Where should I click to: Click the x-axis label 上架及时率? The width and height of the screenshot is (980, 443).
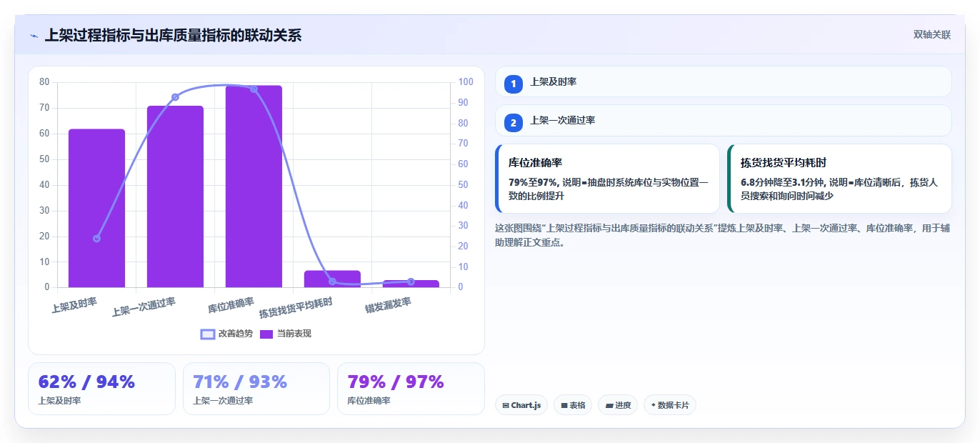point(74,305)
